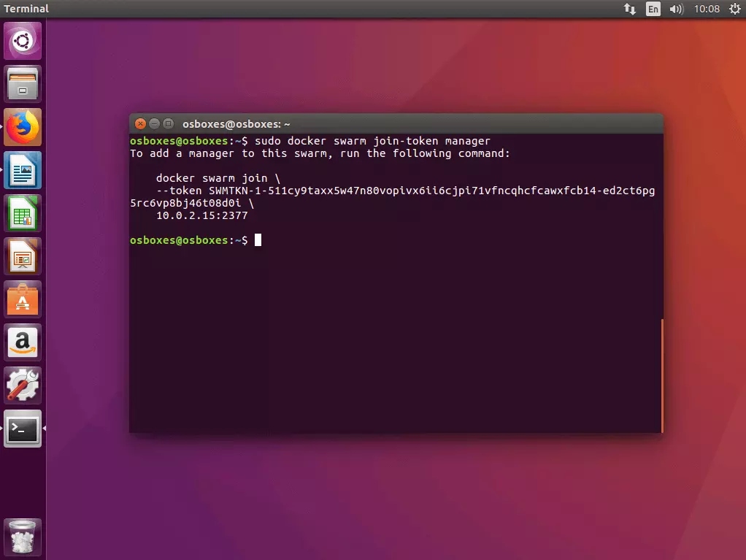The height and width of the screenshot is (560, 746).
Task: Click the 10:08 clock in panel
Action: pyautogui.click(x=707, y=9)
